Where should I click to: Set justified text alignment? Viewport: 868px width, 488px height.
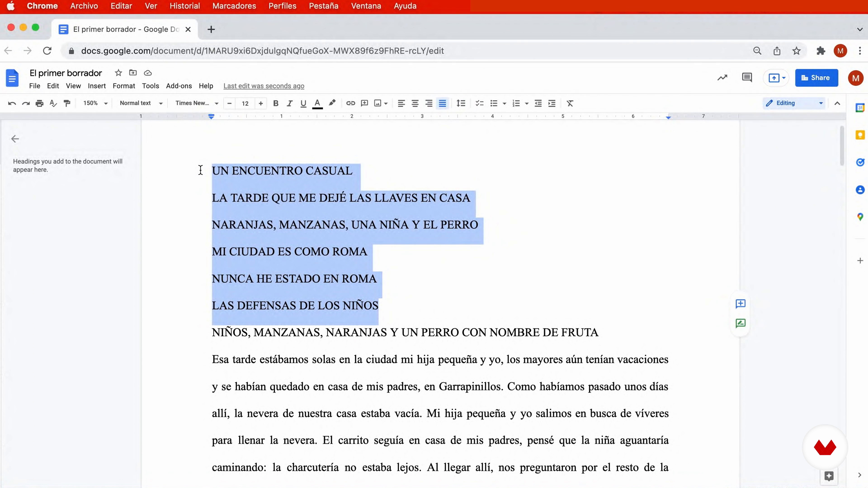(x=442, y=103)
